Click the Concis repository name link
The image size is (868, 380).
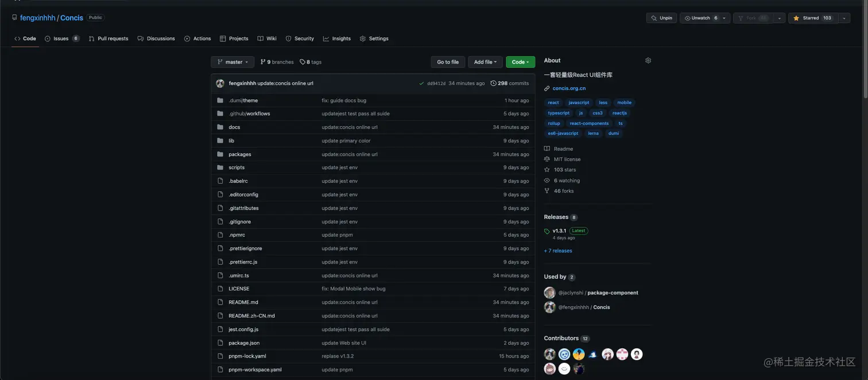pyautogui.click(x=72, y=18)
